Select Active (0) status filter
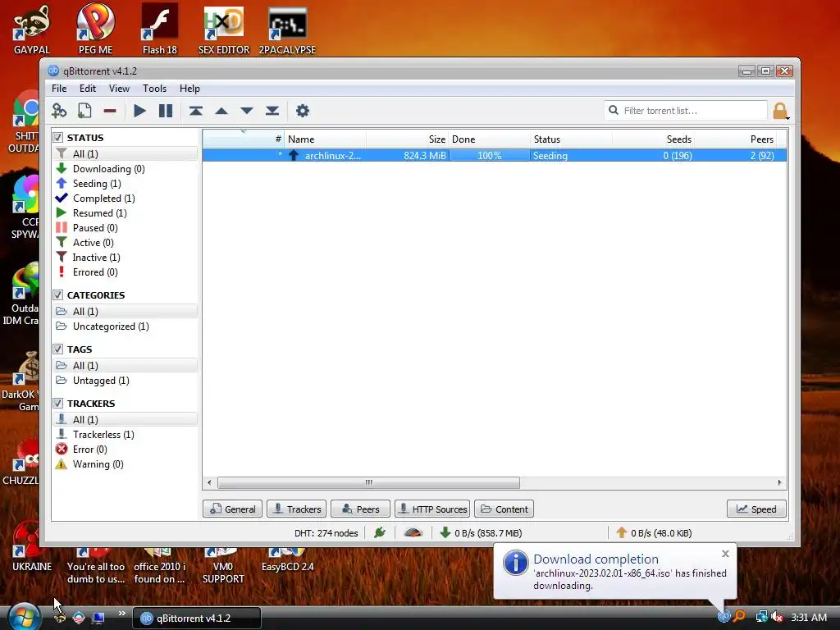 click(94, 243)
